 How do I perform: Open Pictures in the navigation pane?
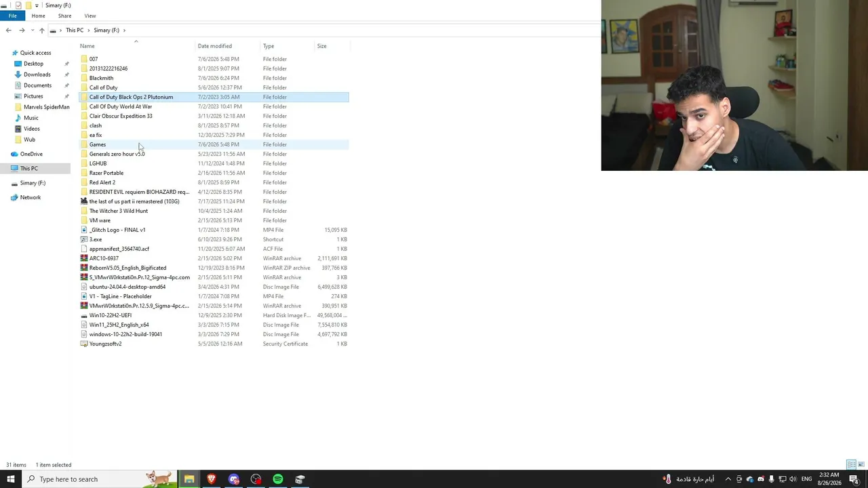[x=33, y=96]
